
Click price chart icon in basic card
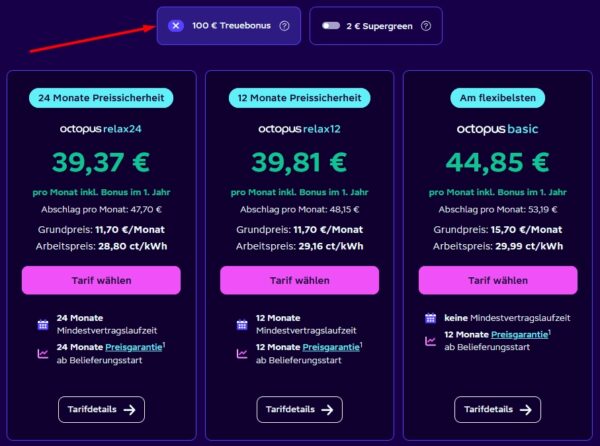[x=431, y=340]
